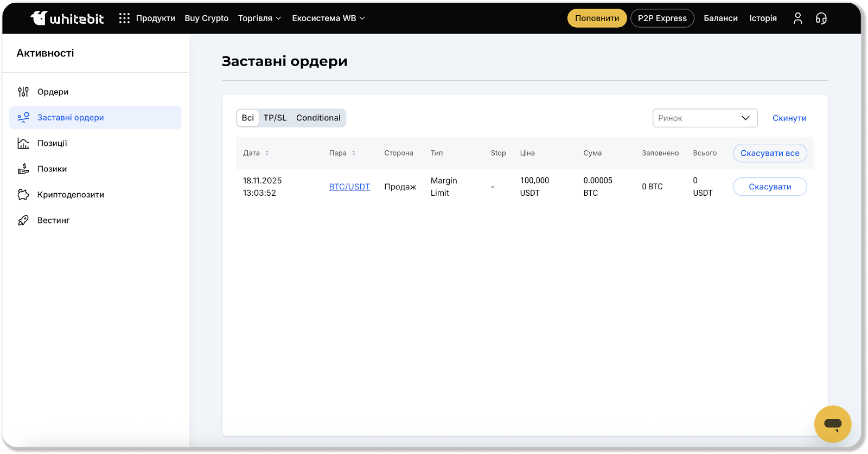The image size is (868, 454).
Task: Click the Ордери sliders icon
Action: click(x=23, y=92)
